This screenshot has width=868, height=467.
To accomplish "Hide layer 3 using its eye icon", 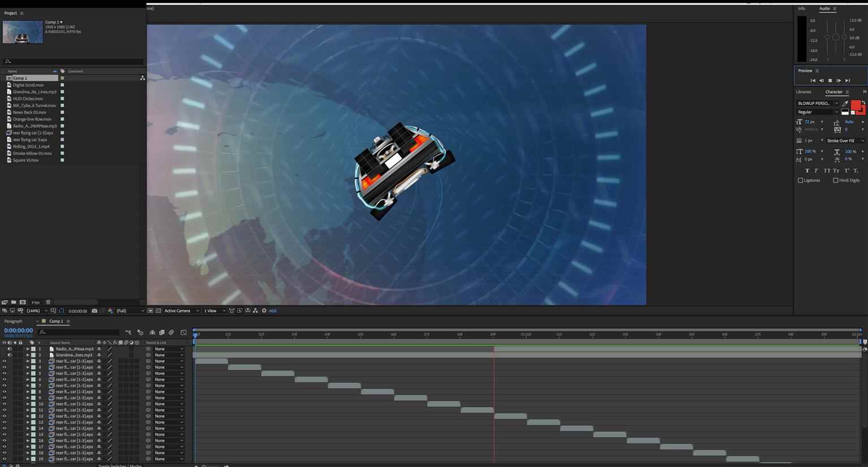I will click(5, 361).
